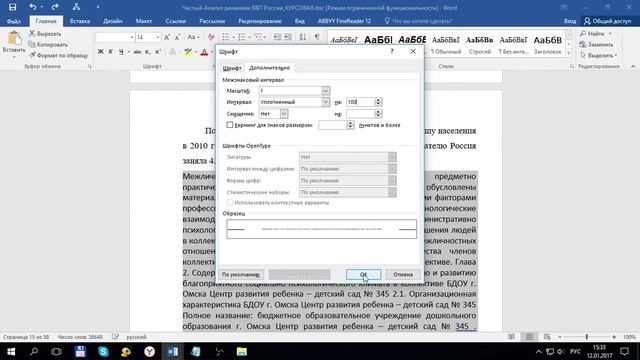Underline text with the Ч icon
Image resolution: width=640 pixels, height=360 pixels.
[x=121, y=52]
